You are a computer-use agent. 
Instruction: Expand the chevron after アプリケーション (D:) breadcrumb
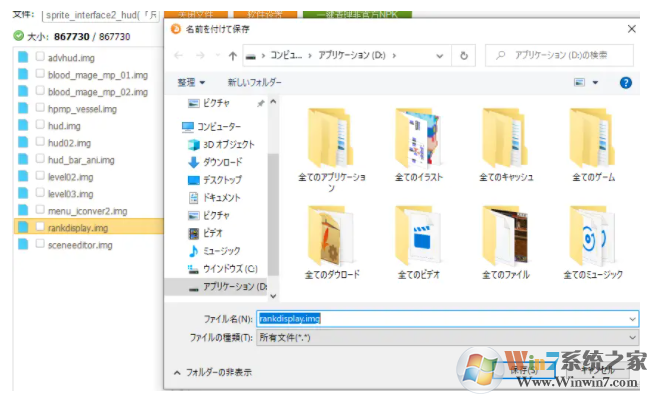394,55
